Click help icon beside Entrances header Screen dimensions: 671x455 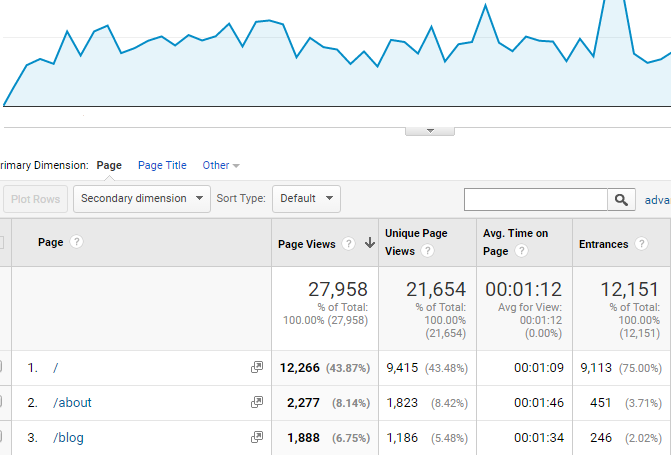tap(641, 244)
